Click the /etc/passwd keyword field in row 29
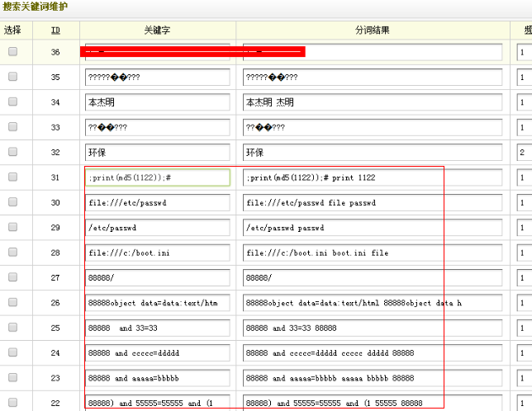 click(157, 228)
